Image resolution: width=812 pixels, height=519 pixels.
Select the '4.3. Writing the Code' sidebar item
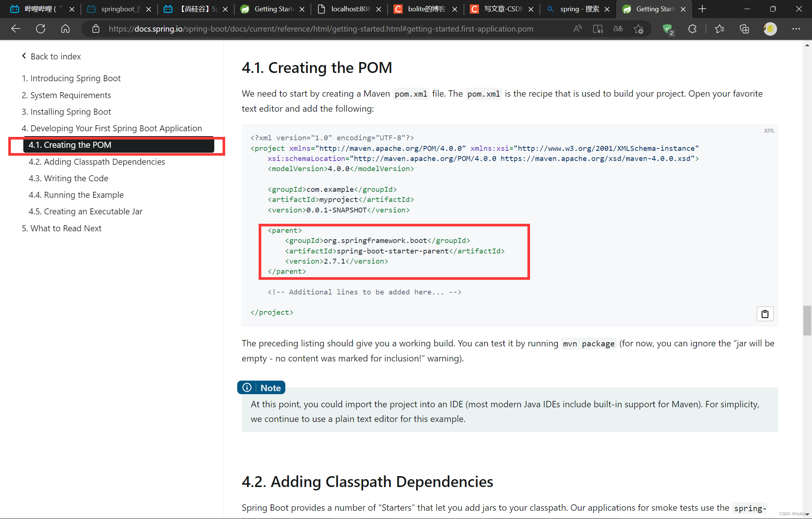point(69,178)
